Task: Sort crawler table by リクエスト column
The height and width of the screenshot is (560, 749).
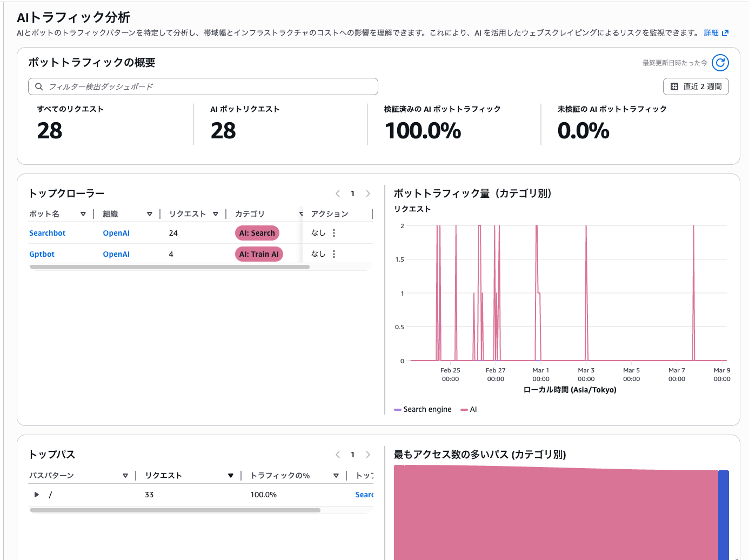Action: coord(215,214)
